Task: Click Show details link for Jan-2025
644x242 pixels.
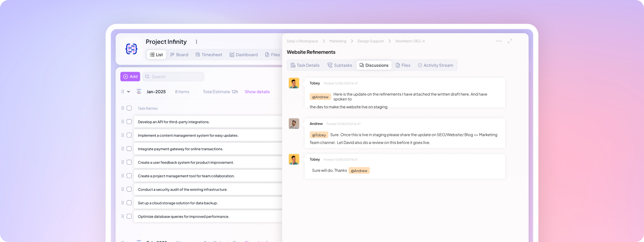Action: (x=257, y=92)
